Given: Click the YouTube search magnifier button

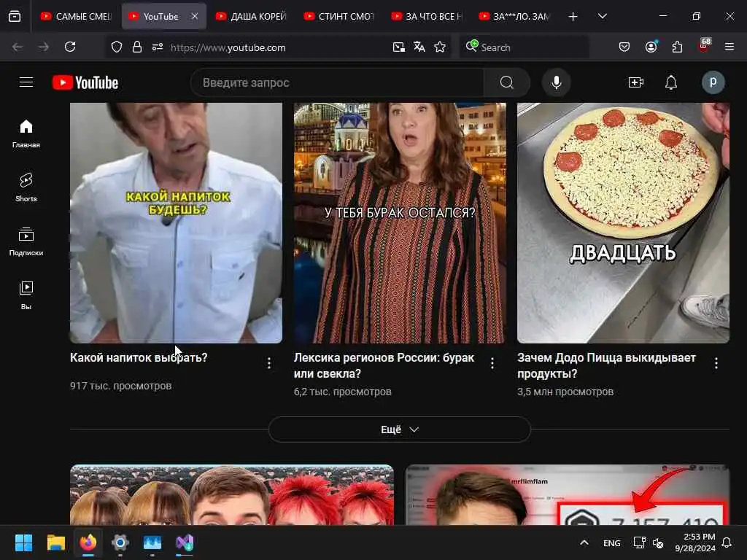Looking at the screenshot, I should click(x=507, y=82).
